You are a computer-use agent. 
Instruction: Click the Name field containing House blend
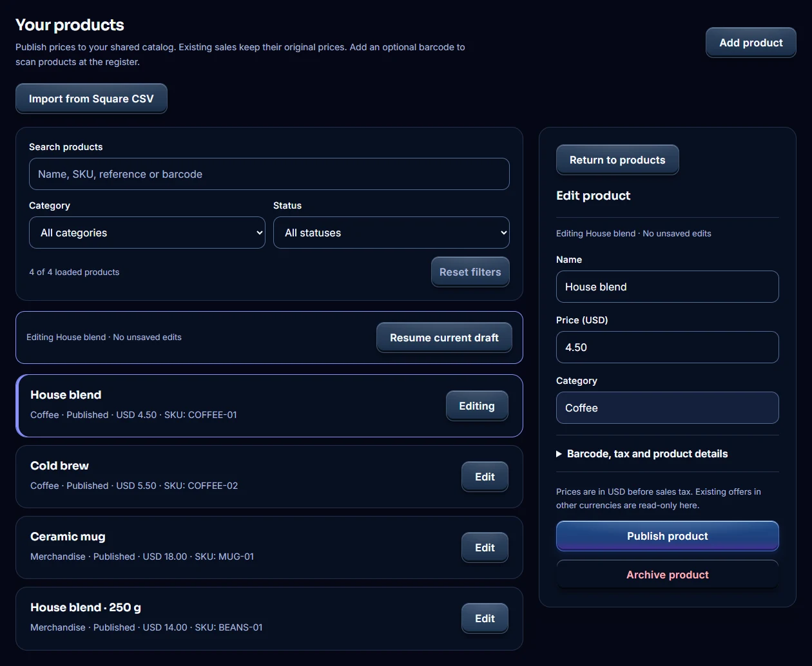668,287
